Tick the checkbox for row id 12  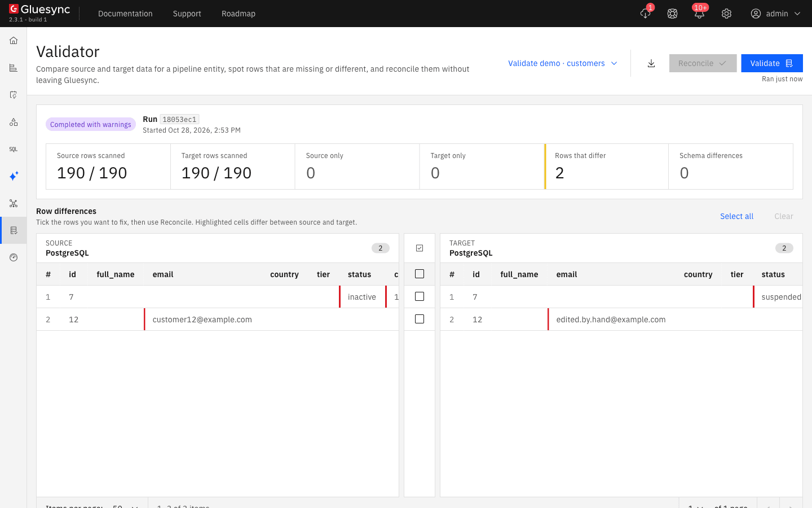coord(420,319)
